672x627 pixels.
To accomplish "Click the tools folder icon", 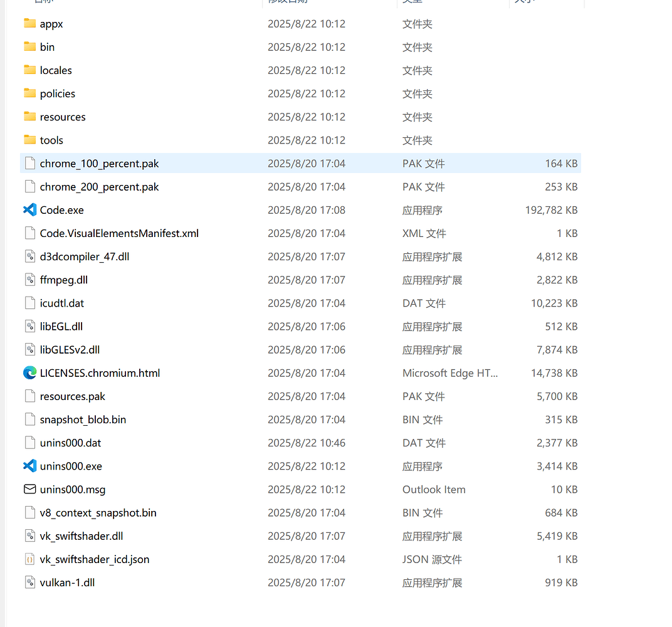I will click(x=29, y=140).
